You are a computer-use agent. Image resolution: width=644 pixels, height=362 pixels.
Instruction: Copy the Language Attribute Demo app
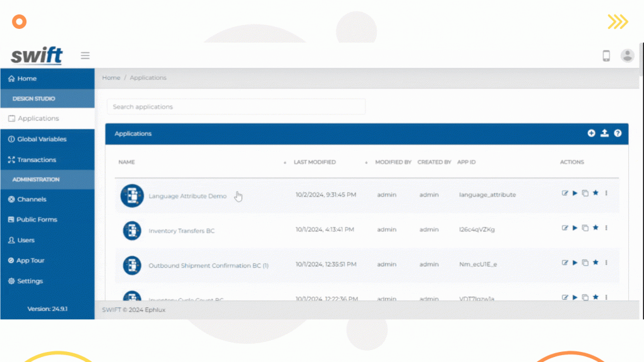coord(586,193)
